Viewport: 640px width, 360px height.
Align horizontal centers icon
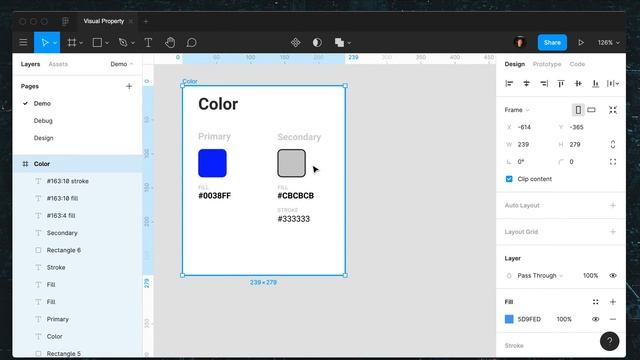click(527, 84)
